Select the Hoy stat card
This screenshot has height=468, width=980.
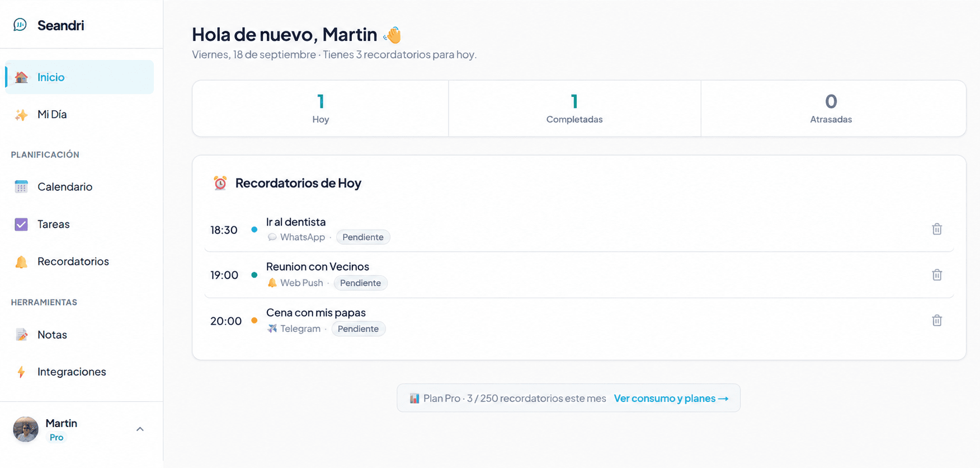(x=321, y=109)
